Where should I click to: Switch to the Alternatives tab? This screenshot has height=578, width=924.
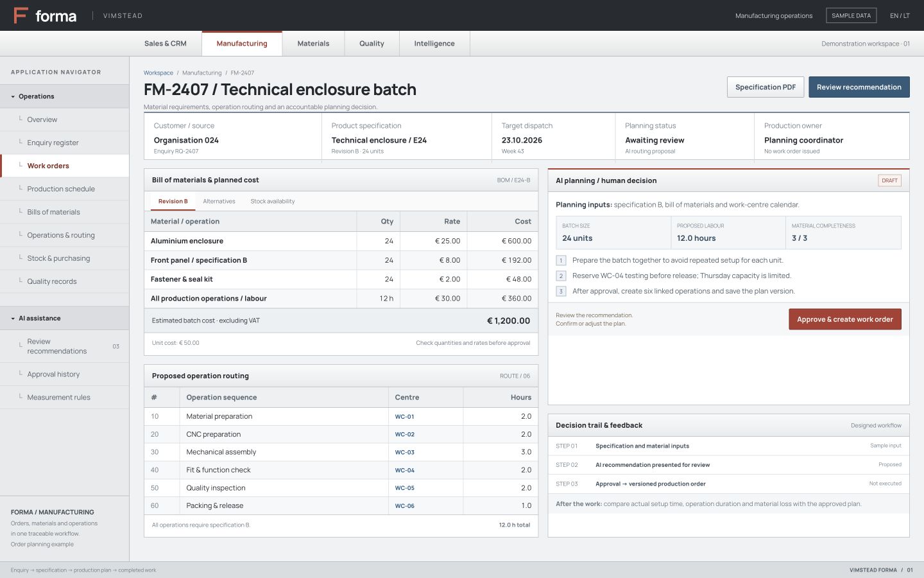[x=219, y=202]
